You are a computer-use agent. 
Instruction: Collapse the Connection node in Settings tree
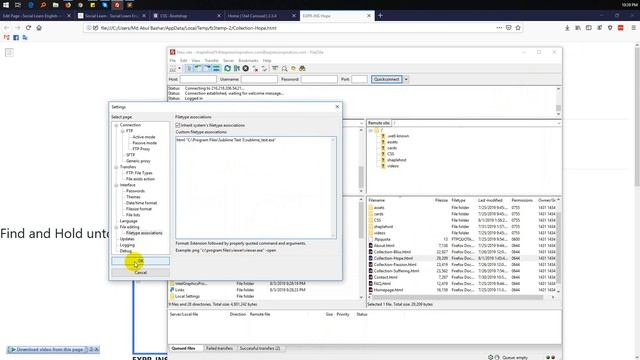point(116,125)
